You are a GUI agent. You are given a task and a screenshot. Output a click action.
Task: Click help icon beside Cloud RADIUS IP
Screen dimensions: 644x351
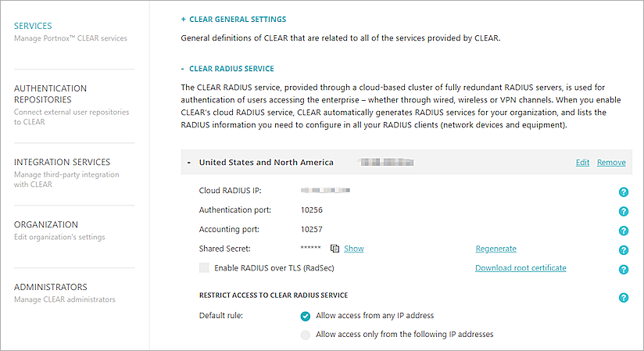point(624,191)
